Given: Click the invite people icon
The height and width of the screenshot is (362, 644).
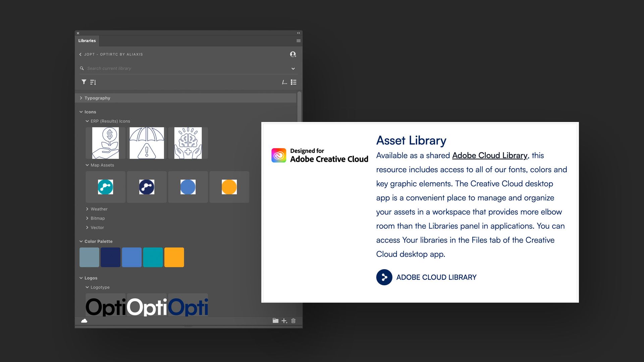Looking at the screenshot, I should pyautogui.click(x=293, y=54).
